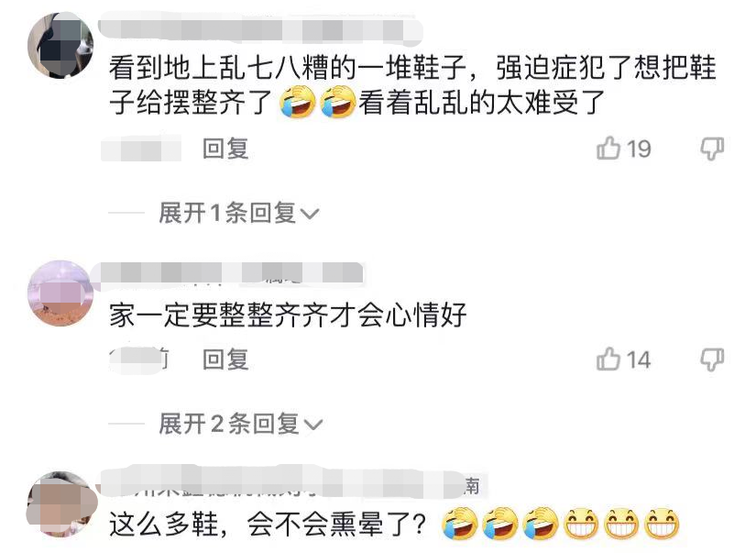Viewport: 756px width, 553px height.
Task: Reply to the messy shoes comment
Action: [x=225, y=149]
